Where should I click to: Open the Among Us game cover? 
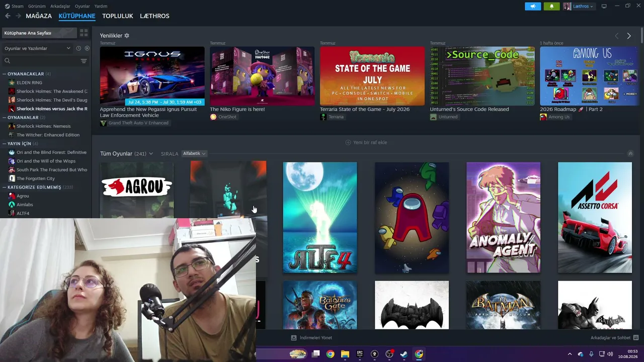412,217
